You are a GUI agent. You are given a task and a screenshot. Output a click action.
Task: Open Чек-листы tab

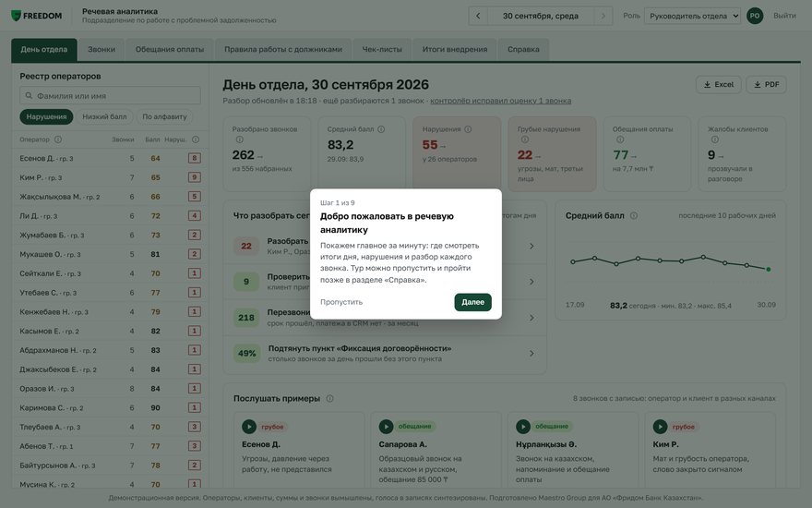[382, 50]
